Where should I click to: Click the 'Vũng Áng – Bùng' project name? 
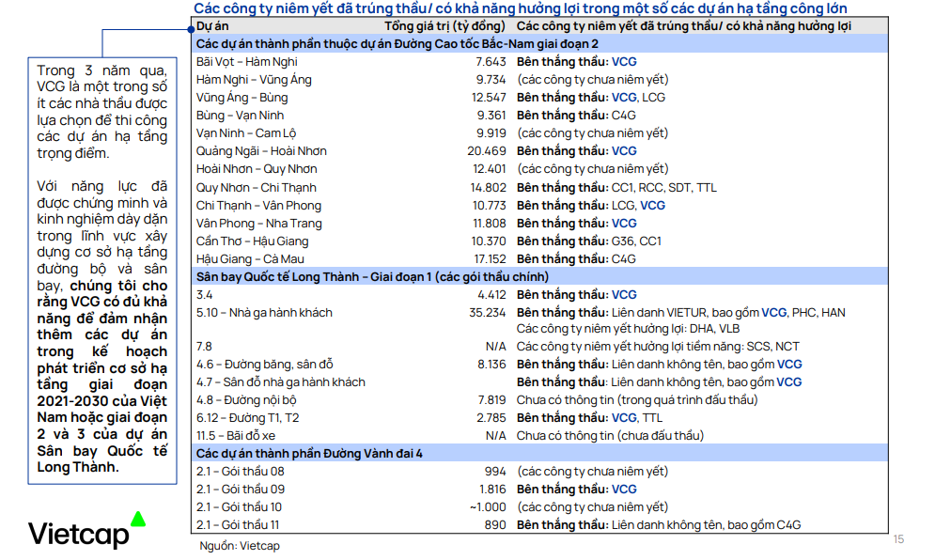(242, 98)
